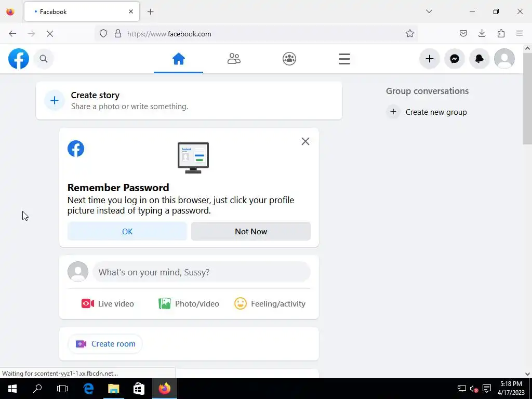Click the site padlock icon

coord(118,34)
